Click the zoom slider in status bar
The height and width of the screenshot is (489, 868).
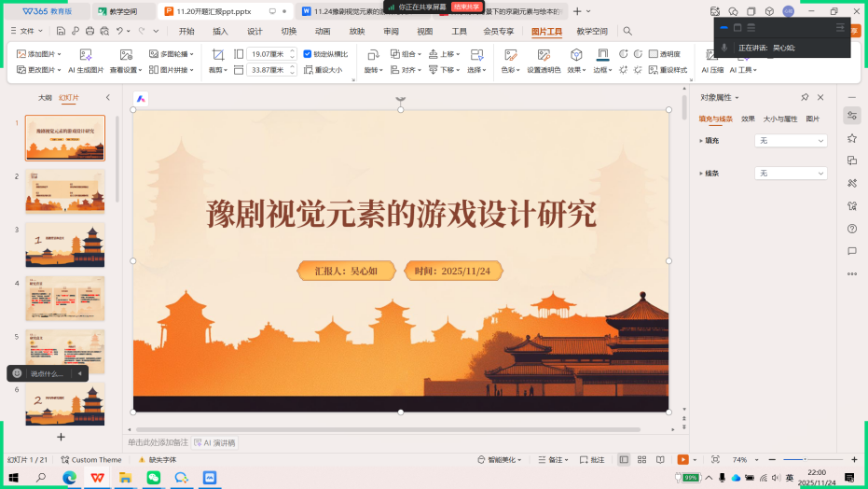click(803, 460)
